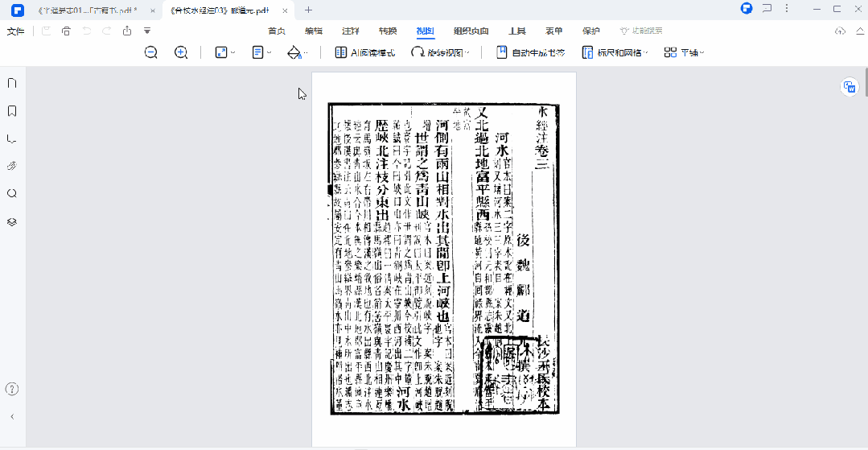Click the floating convert-to-Word icon
The width and height of the screenshot is (868, 450).
849,87
